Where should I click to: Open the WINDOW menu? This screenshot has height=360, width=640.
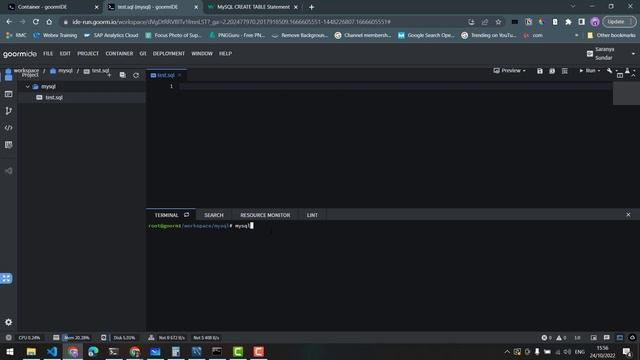point(202,53)
